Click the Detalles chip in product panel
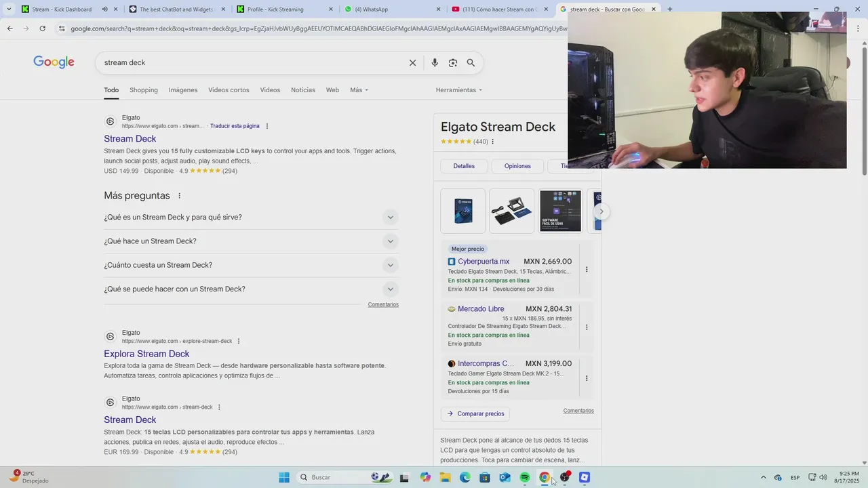This screenshot has height=488, width=868. (x=464, y=166)
